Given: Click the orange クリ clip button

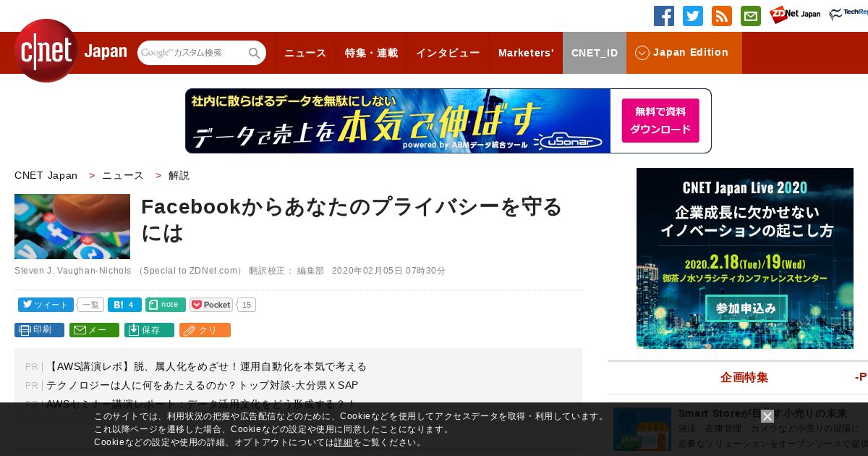Looking at the screenshot, I should (x=205, y=330).
